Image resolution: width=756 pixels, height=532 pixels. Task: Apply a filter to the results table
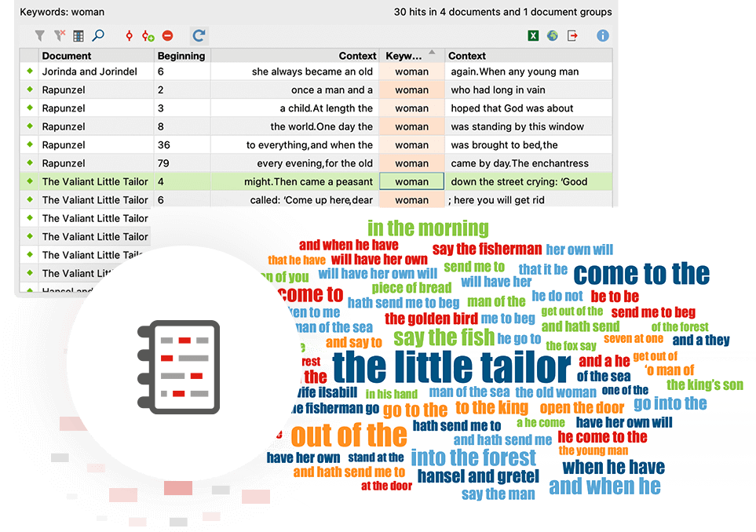[39, 35]
